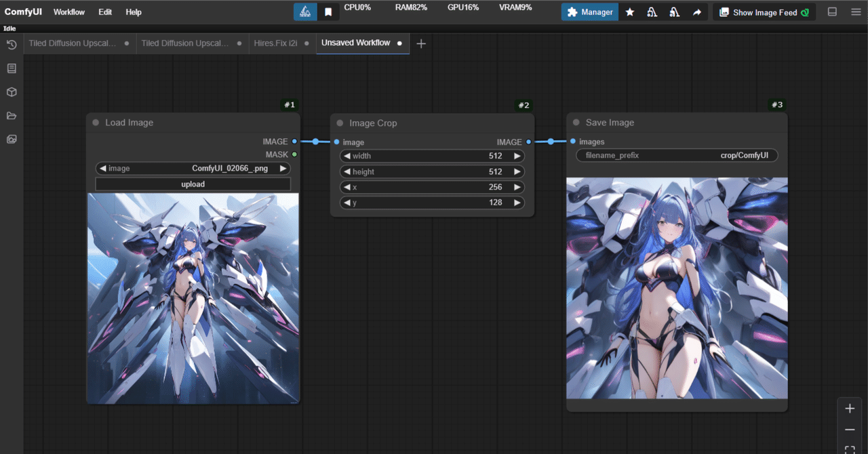The height and width of the screenshot is (454, 868).
Task: Zoom in with the plus canvas button
Action: (850, 409)
